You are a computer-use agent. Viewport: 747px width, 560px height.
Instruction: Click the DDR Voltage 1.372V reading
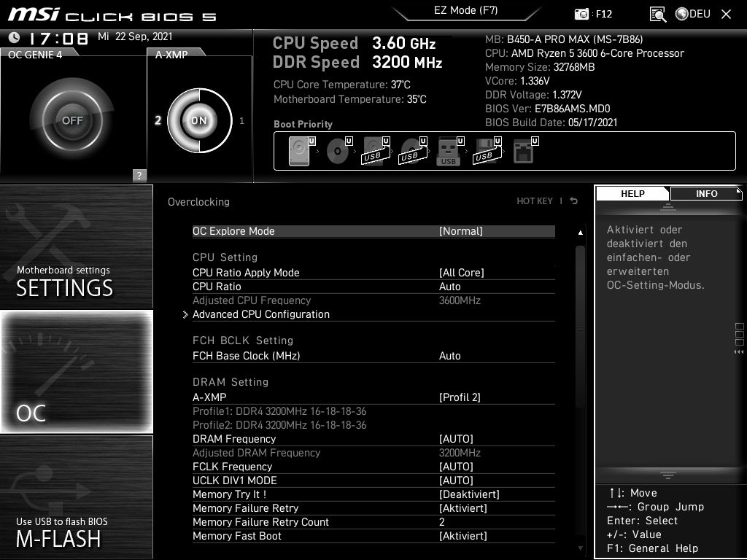click(533, 95)
